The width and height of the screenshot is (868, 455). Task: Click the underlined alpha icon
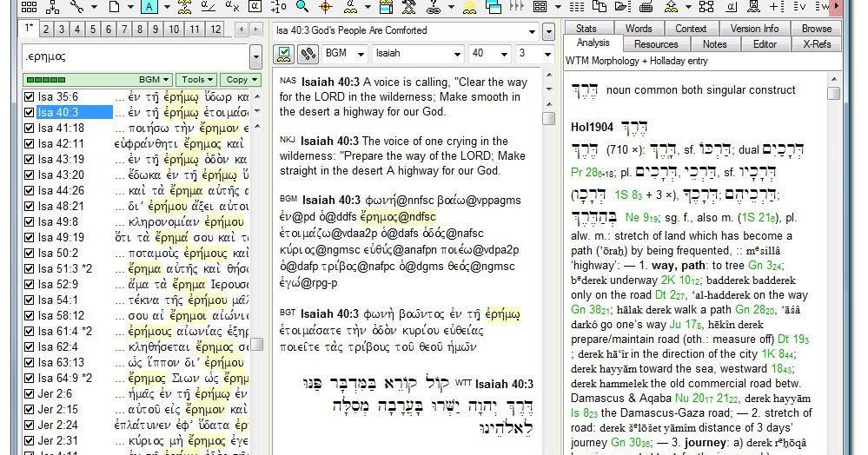point(731,7)
